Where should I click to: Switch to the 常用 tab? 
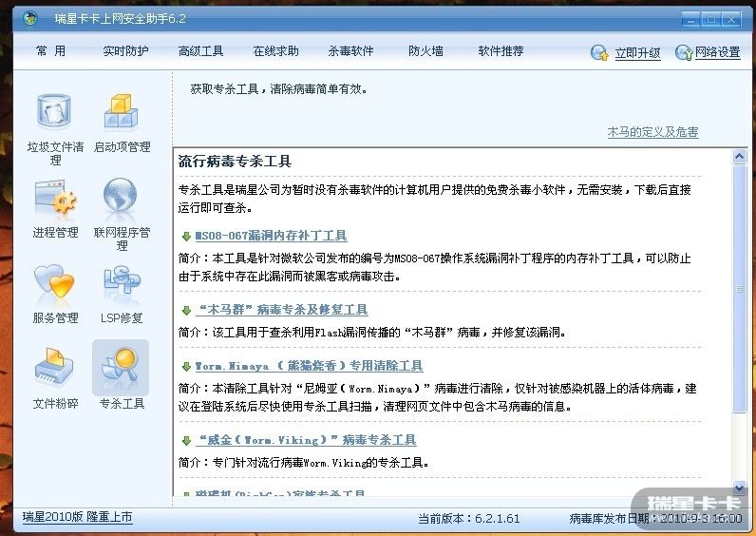50,51
